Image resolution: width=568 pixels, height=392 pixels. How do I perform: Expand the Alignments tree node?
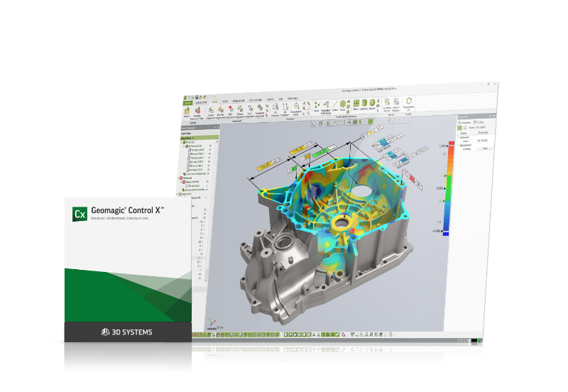pos(177,194)
